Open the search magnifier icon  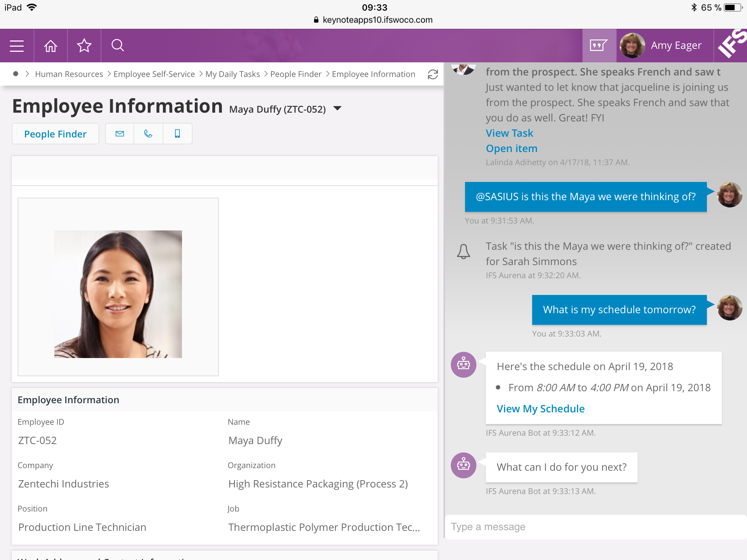[118, 46]
